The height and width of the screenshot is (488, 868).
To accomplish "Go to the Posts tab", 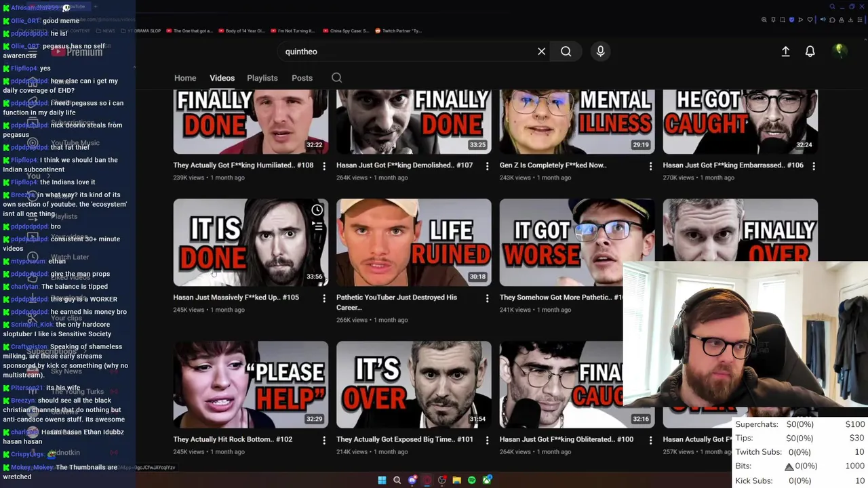I will (302, 78).
